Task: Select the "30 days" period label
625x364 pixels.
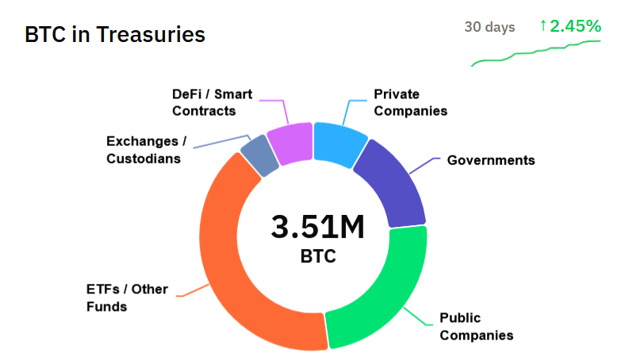Action: [489, 27]
